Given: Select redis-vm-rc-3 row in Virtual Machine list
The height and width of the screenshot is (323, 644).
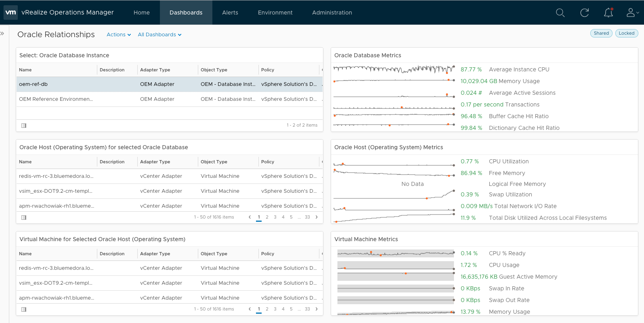Looking at the screenshot, I should [170, 268].
